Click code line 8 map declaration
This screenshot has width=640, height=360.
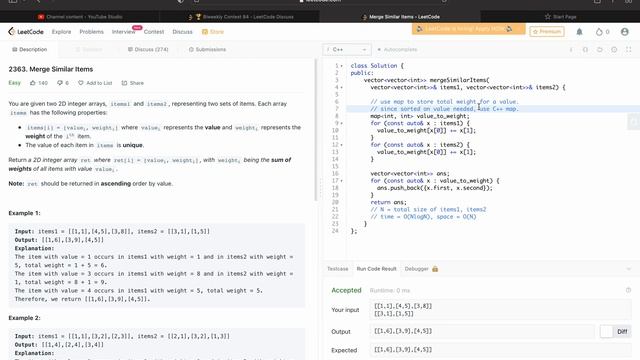point(420,116)
